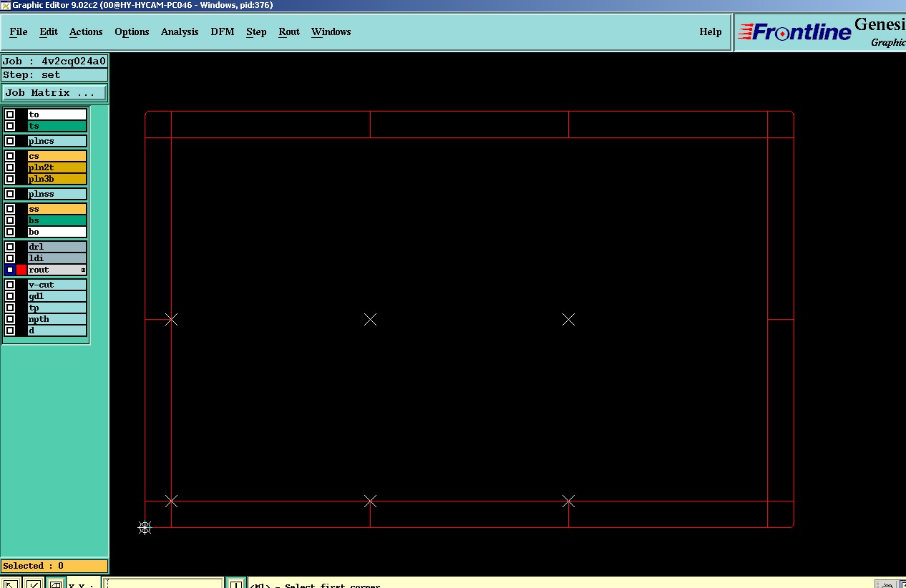Toggle display checkbox for layer plncs
The width and height of the screenshot is (906, 588).
click(10, 141)
